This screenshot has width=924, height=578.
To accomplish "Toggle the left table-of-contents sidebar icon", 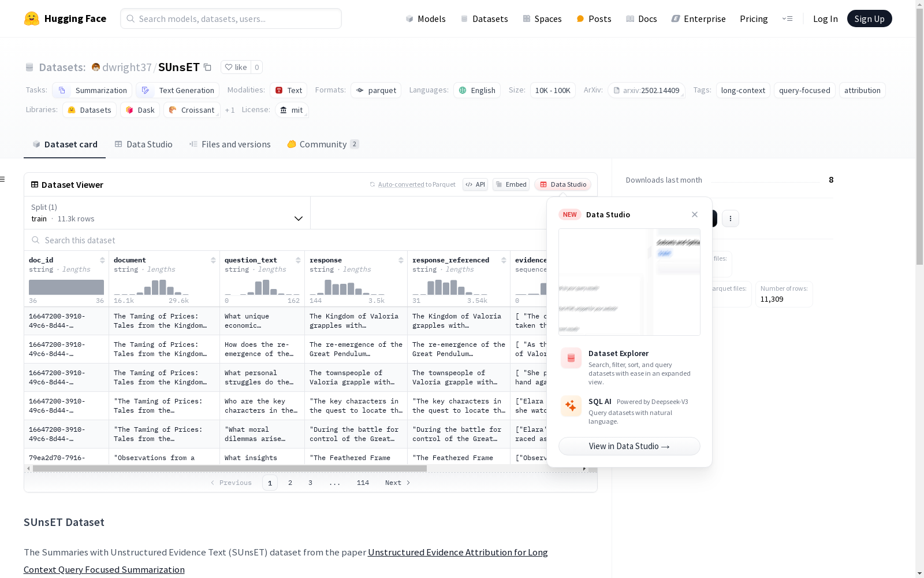I will point(2,179).
